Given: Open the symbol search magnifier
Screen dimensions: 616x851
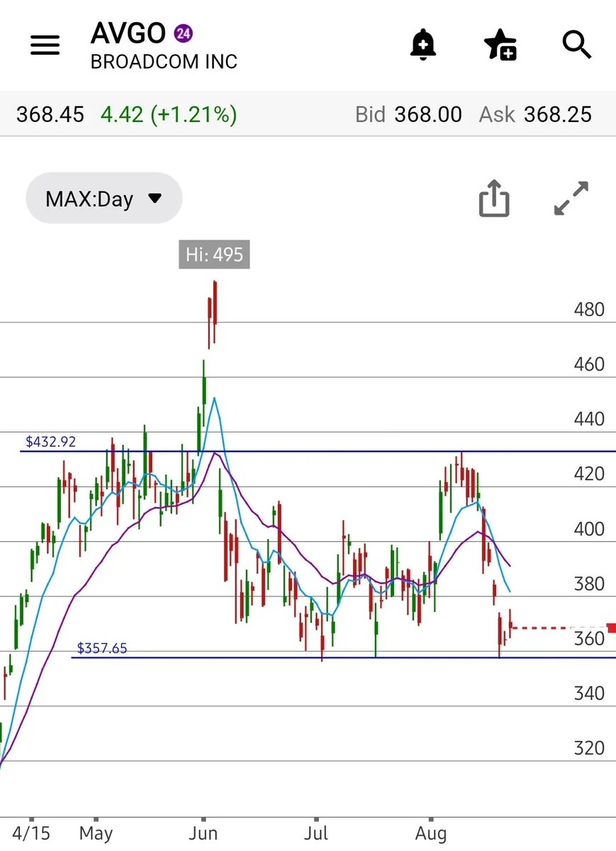Looking at the screenshot, I should click(577, 45).
